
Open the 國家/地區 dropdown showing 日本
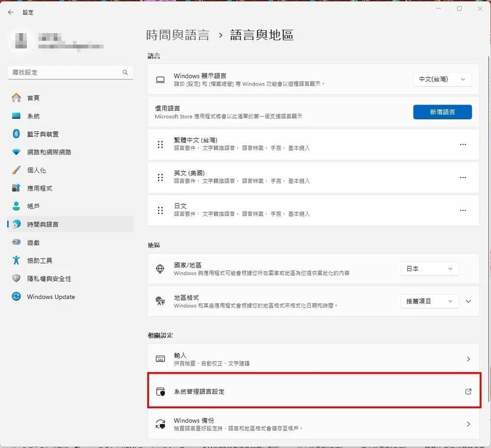click(x=430, y=269)
